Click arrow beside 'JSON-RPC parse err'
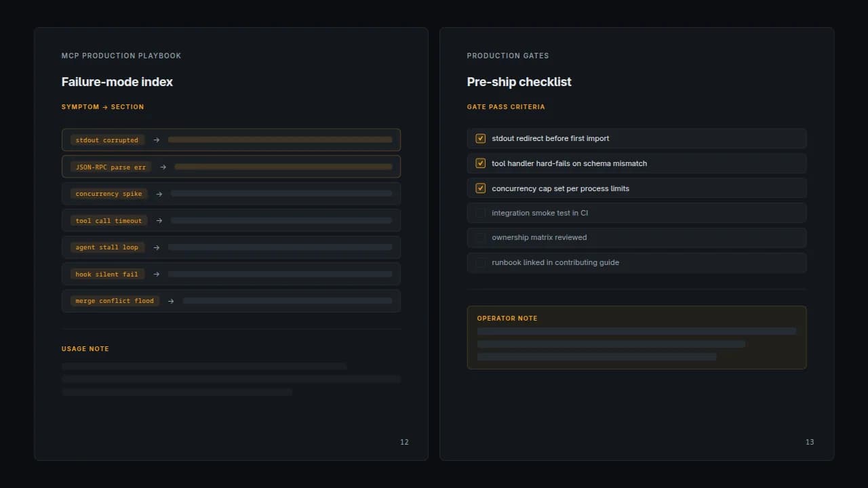Screen dimensions: 868x488 163,167
